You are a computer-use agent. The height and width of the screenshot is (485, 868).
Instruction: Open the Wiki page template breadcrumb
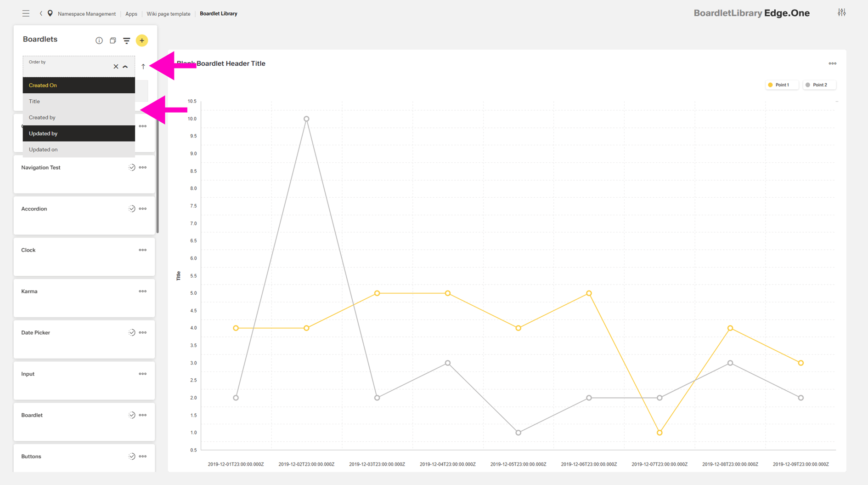coord(169,13)
